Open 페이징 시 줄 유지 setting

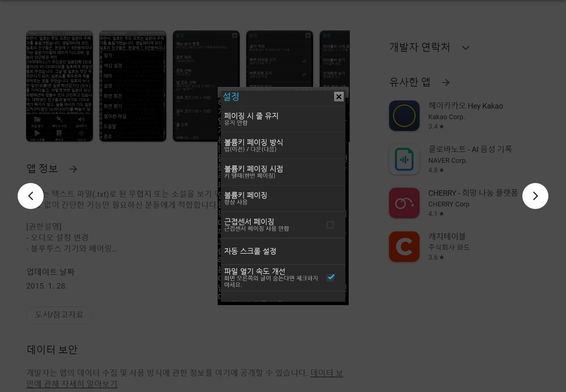coord(283,119)
